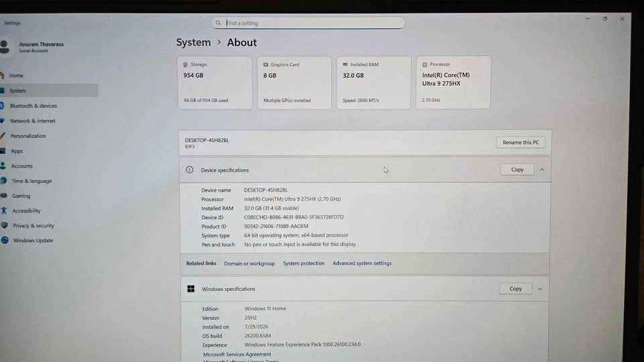The width and height of the screenshot is (644, 362).
Task: Click the Processor chip icon
Action: 425,64
